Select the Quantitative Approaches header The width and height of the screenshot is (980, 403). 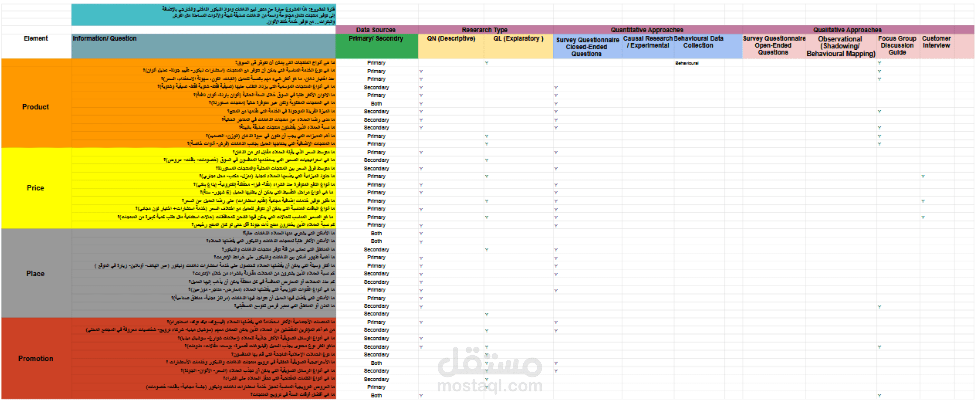(x=647, y=30)
